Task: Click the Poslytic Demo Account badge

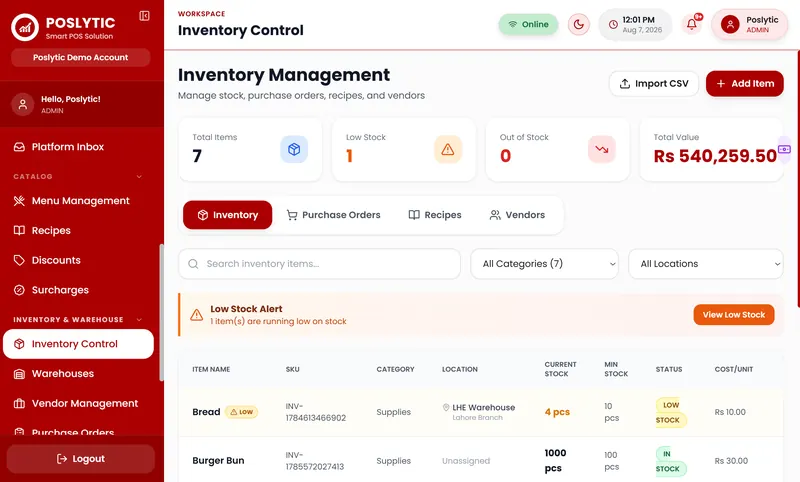Action: [x=81, y=58]
